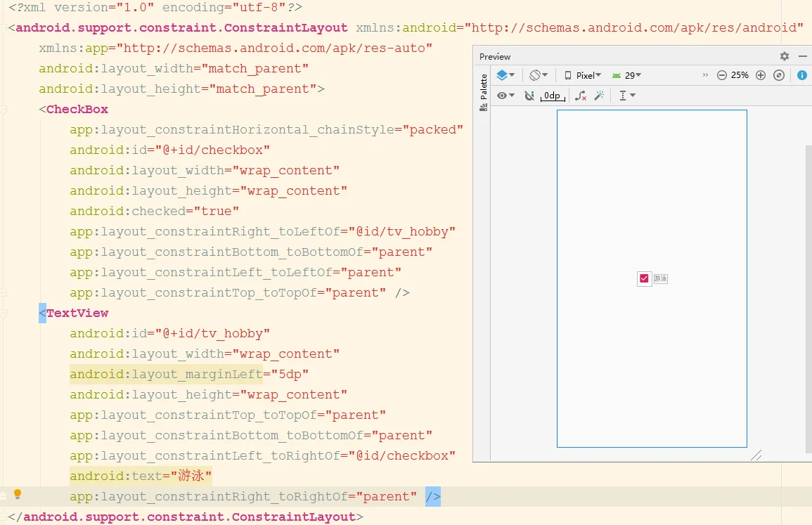Select API version 29 dropdown
Screen dimensions: 812x525
[626, 76]
